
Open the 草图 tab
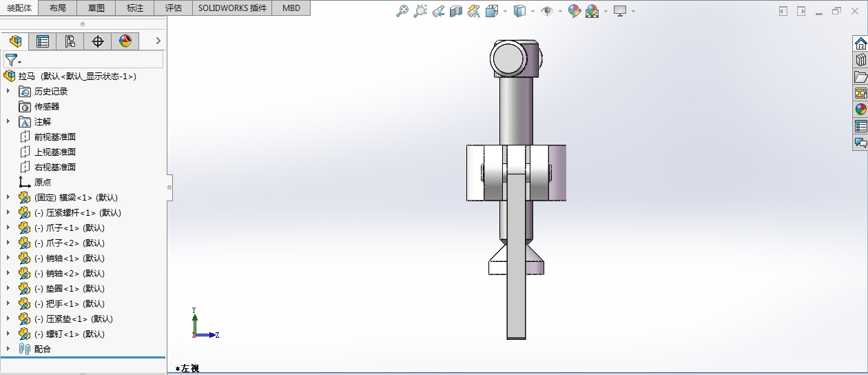click(x=96, y=8)
